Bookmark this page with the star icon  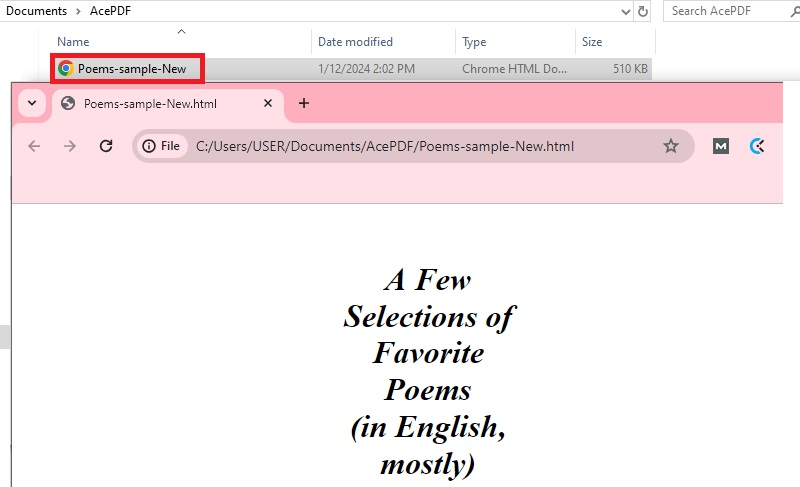click(x=670, y=146)
